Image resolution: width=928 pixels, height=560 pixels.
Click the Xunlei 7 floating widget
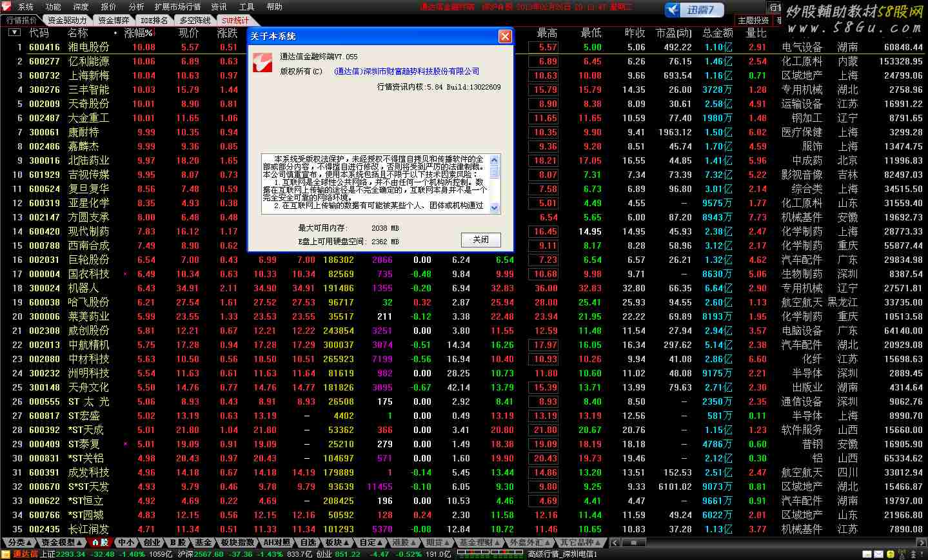[694, 10]
